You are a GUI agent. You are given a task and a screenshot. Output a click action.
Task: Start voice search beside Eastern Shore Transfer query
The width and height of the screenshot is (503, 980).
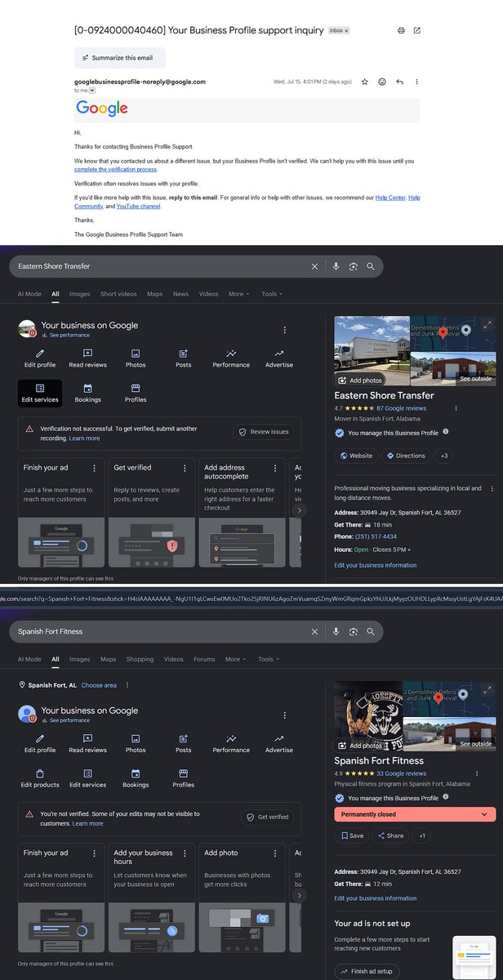336,266
